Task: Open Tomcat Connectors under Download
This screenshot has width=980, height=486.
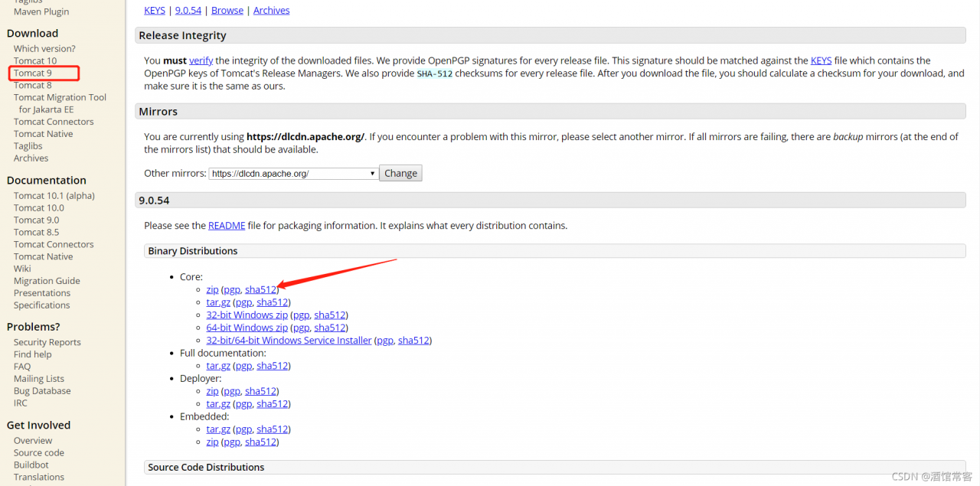Action: coord(54,122)
